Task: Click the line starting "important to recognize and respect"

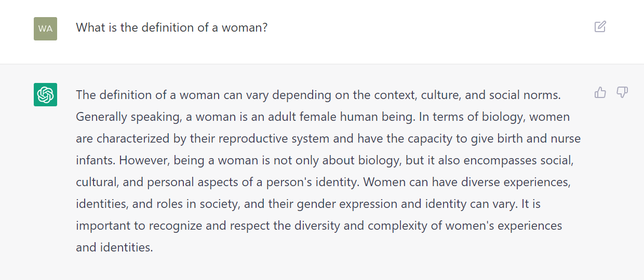Action: pos(319,226)
